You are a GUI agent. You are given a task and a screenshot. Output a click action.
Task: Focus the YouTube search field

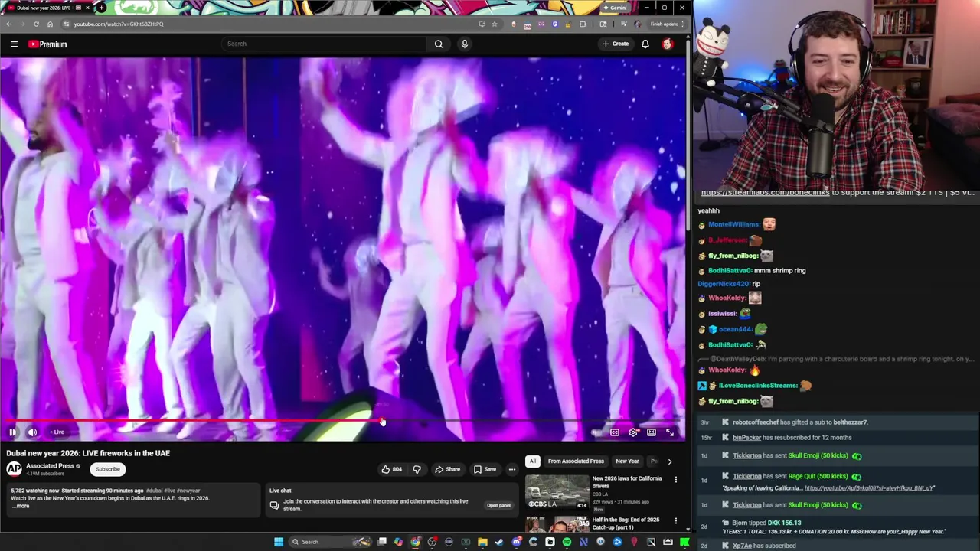point(324,44)
